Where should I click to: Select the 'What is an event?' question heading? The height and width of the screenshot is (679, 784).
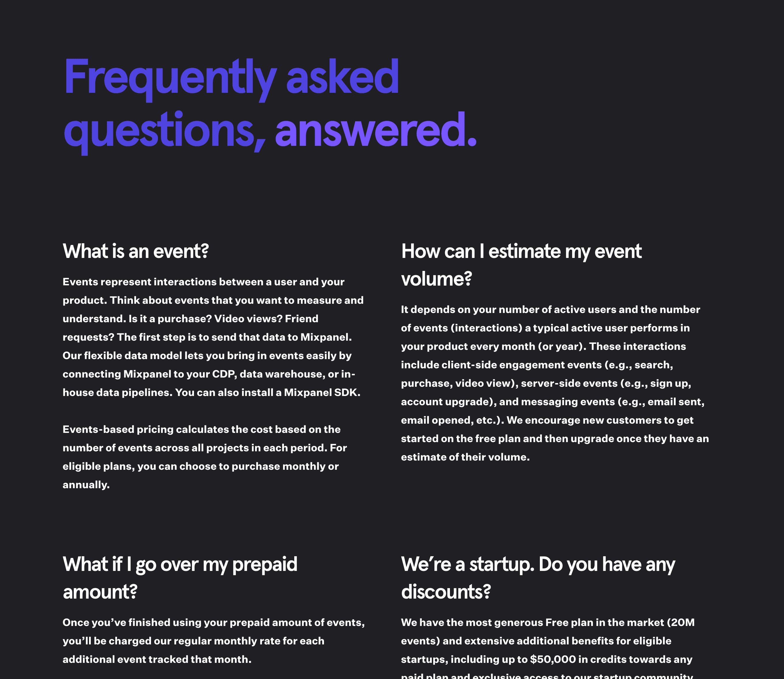[136, 251]
